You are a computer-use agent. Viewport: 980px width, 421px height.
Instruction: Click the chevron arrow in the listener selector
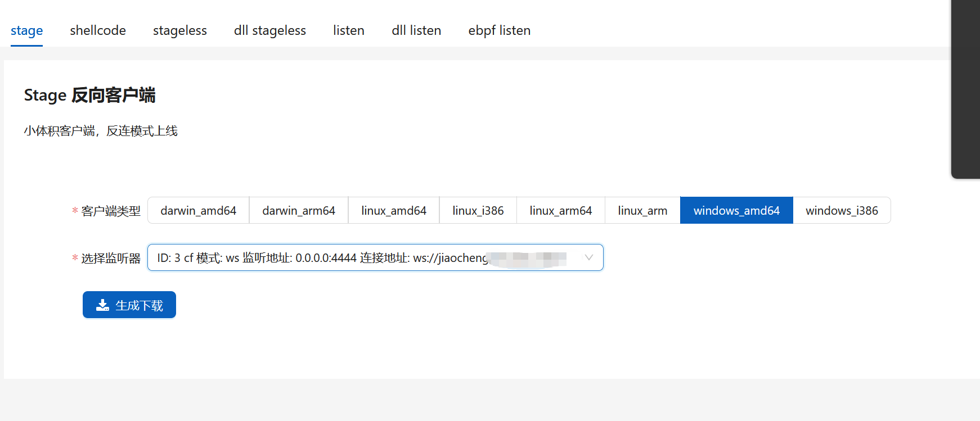588,258
